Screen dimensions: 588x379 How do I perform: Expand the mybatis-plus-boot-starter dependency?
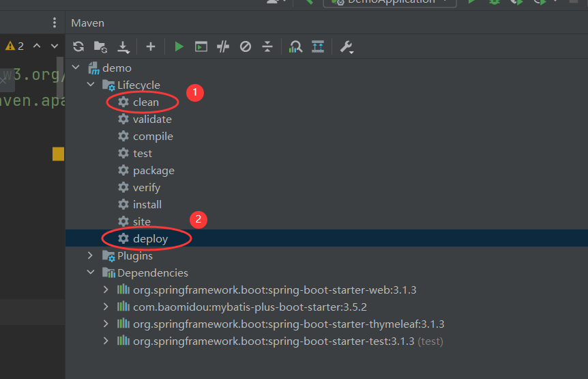105,307
